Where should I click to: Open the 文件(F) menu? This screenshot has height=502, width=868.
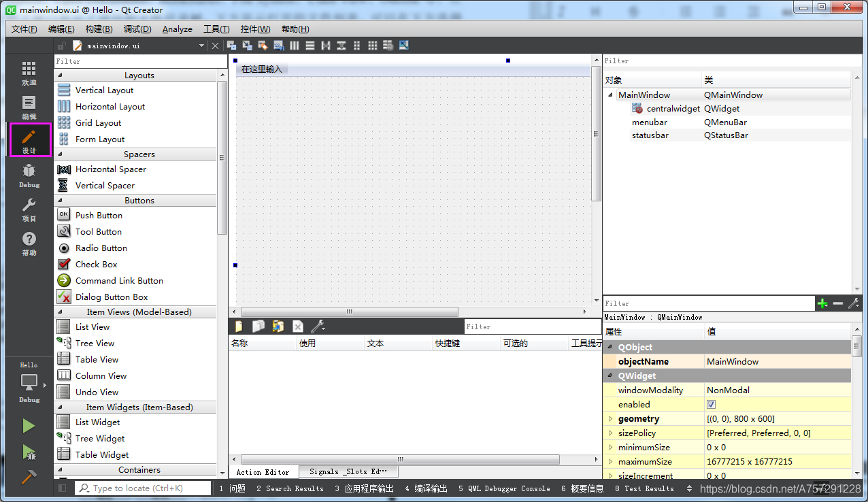24,29
